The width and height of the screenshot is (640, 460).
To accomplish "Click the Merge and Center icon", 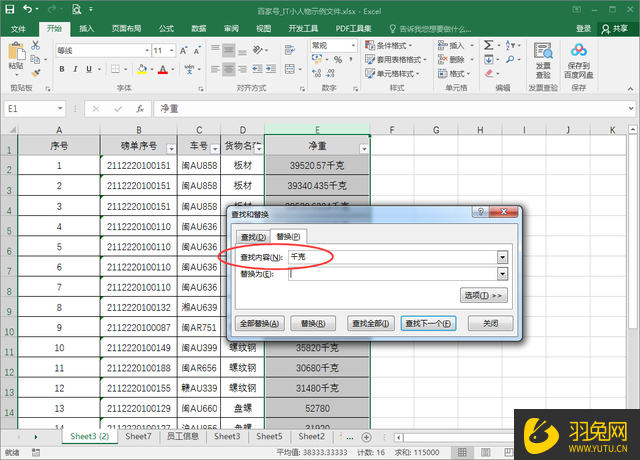I will pyautogui.click(x=290, y=69).
